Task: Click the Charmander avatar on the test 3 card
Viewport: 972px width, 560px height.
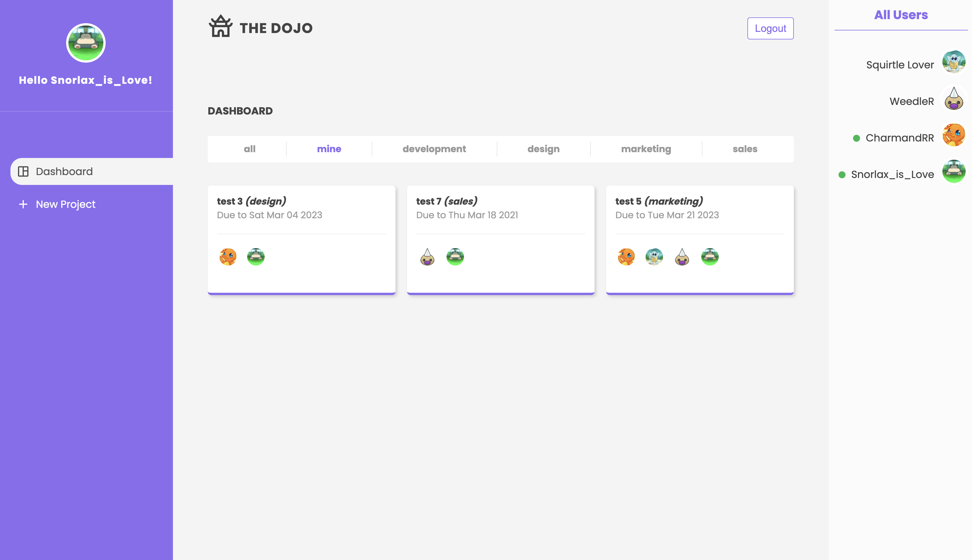Action: pyautogui.click(x=228, y=257)
